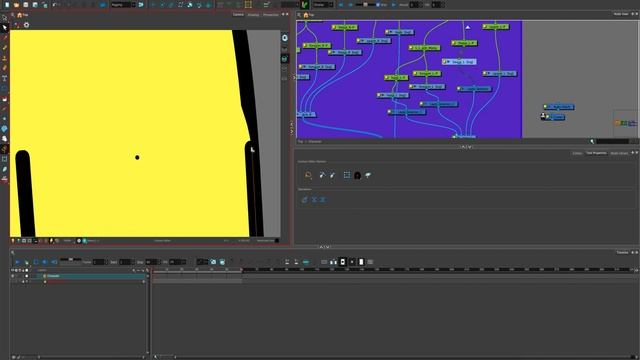Select the Paint bucket tool
Screen dimensions: 640x360
click(4, 99)
